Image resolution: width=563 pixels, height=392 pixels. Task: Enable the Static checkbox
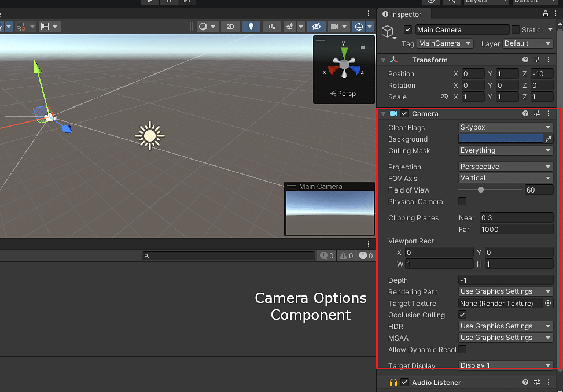pos(516,29)
